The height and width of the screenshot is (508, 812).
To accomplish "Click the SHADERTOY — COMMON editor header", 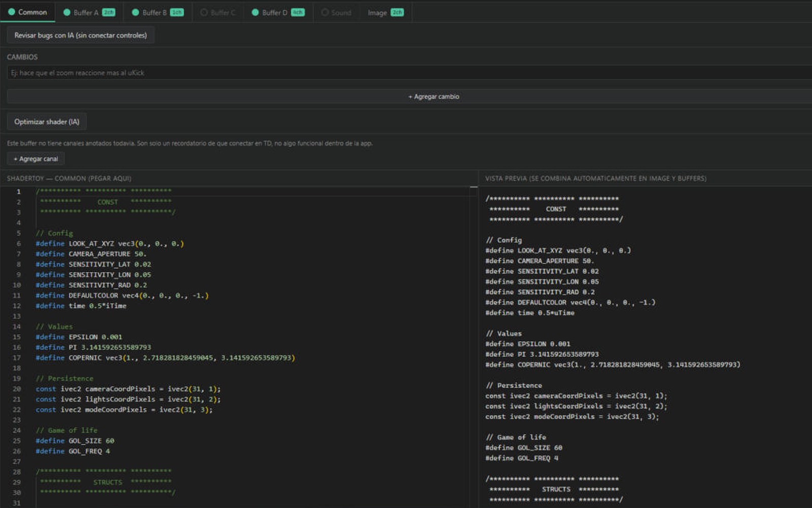I will [x=69, y=178].
